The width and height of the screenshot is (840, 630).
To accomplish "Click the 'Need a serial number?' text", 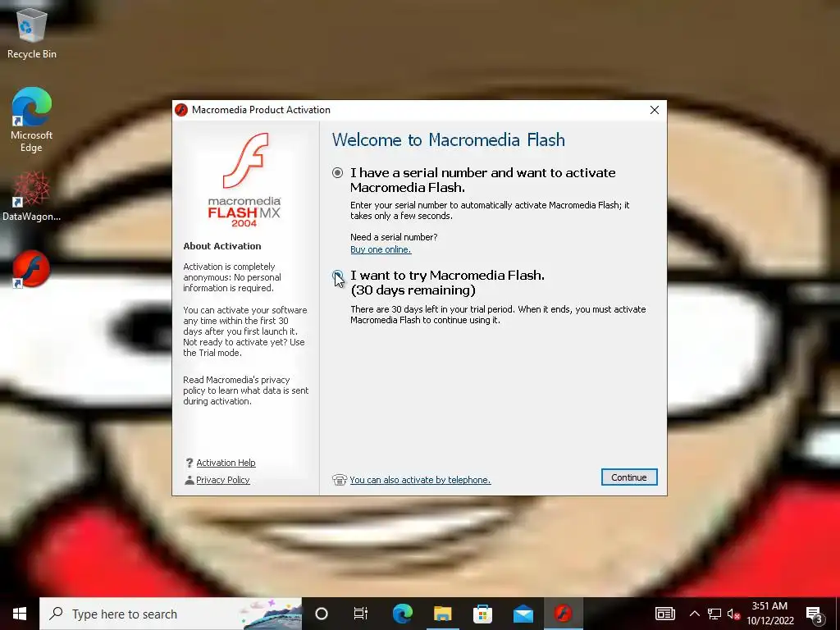I will (394, 237).
